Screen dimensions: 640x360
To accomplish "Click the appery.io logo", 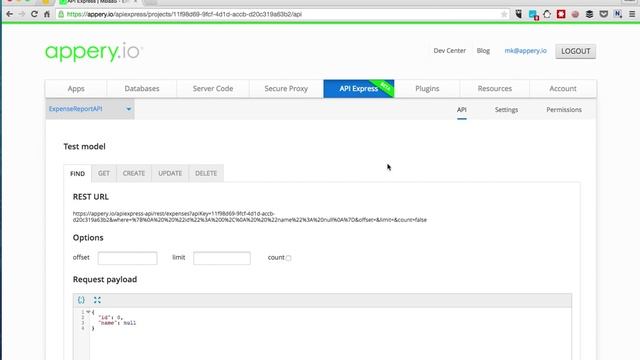I will click(93, 52).
